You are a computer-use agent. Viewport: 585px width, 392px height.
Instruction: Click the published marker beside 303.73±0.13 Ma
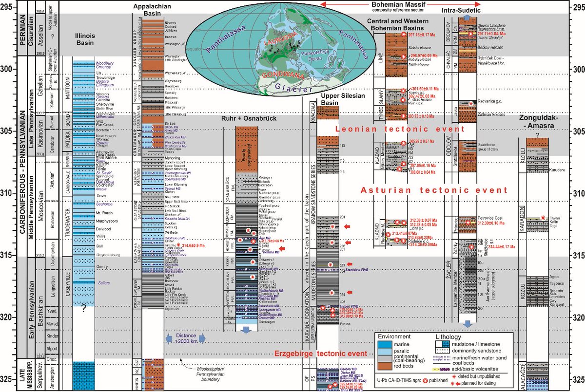click(x=403, y=116)
